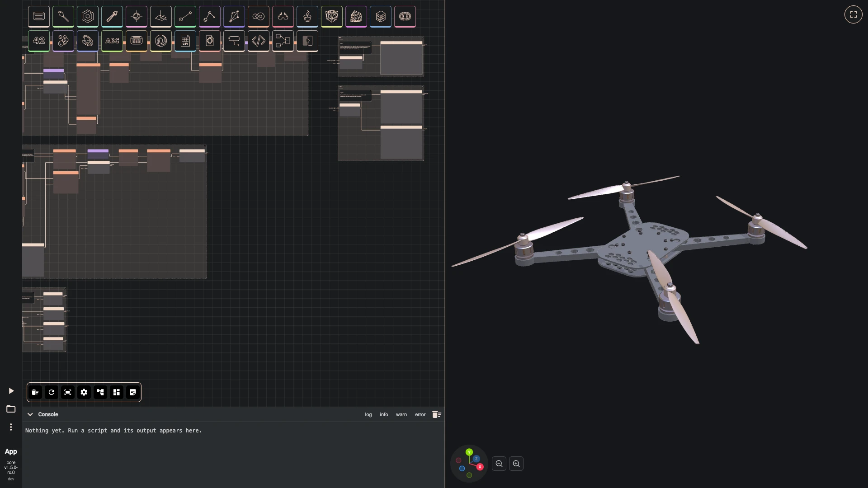Image resolution: width=868 pixels, height=488 pixels.
Task: Click the plane with axis icon
Action: [161, 16]
